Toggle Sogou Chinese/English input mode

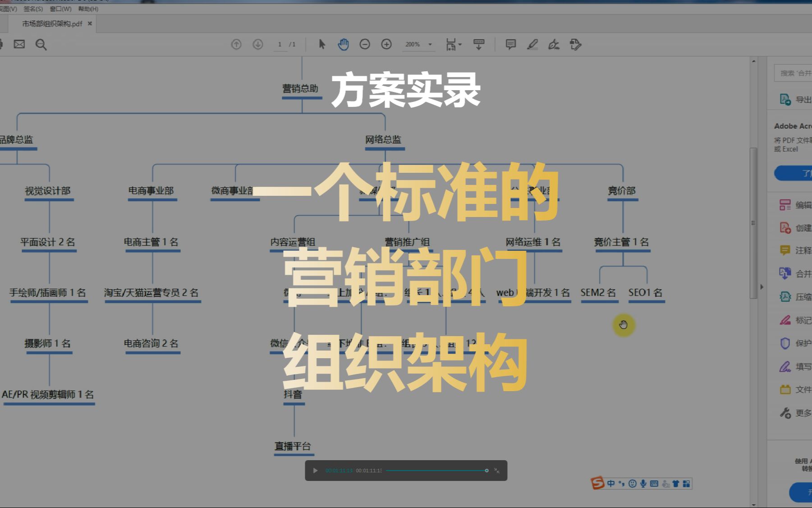[x=611, y=483]
